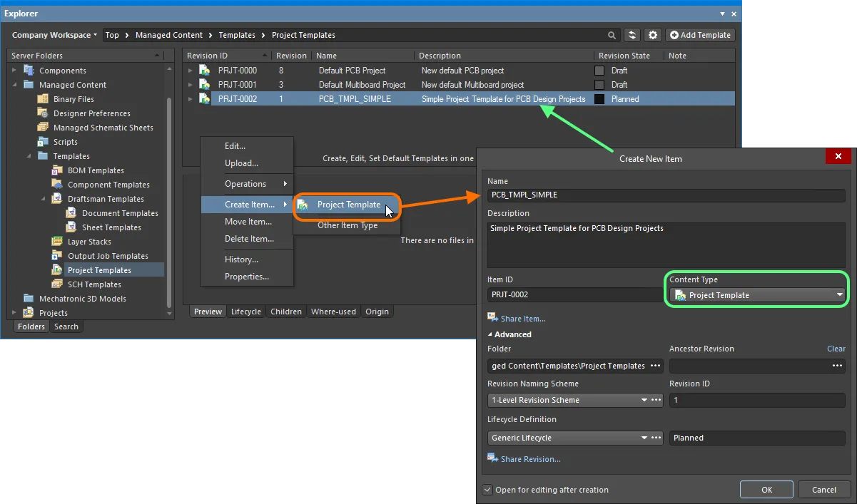Click Cancel in Create New Item dialog
Screen dimensions: 857x504
824,490
